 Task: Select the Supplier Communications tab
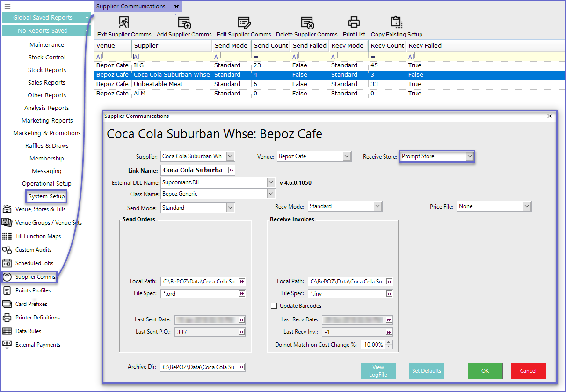(131, 7)
